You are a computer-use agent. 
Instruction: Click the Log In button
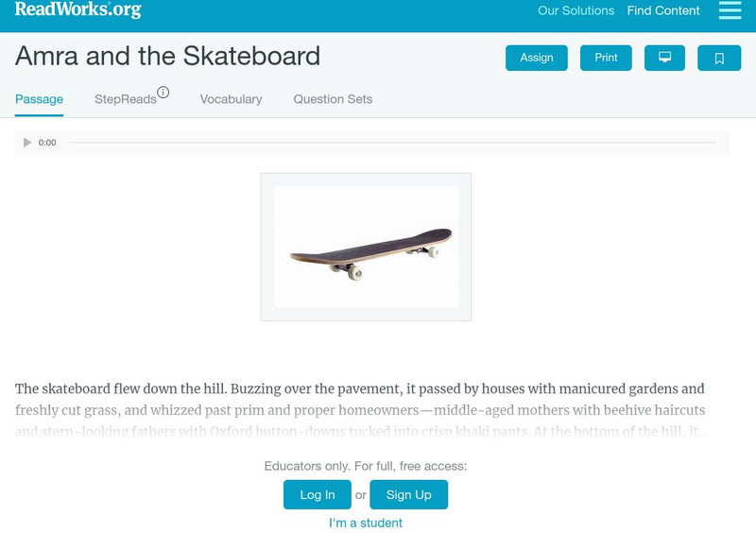coord(318,494)
